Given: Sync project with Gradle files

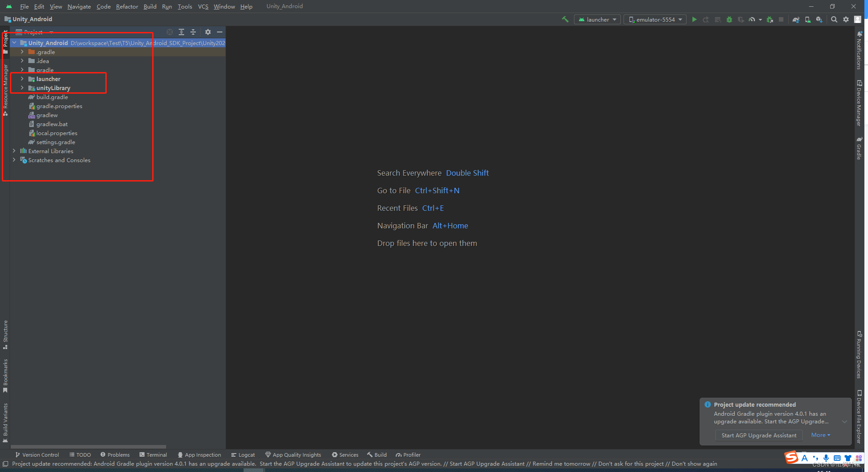Looking at the screenshot, I should 796,19.
